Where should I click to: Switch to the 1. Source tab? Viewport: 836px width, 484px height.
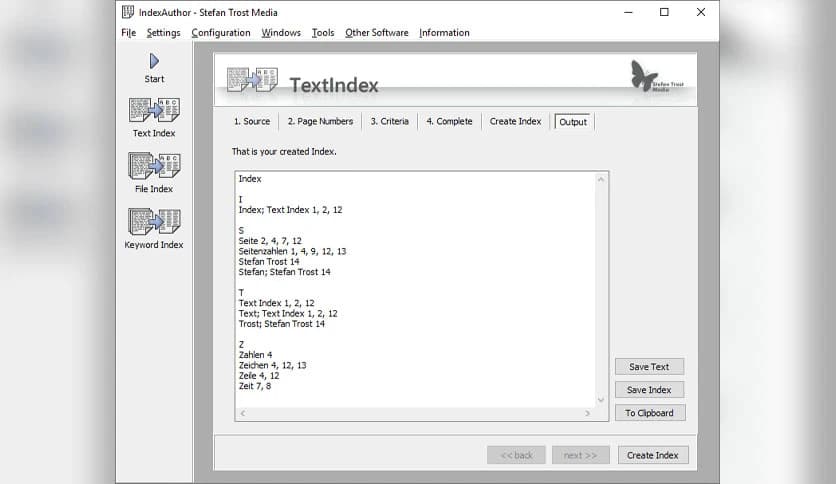[x=252, y=122]
